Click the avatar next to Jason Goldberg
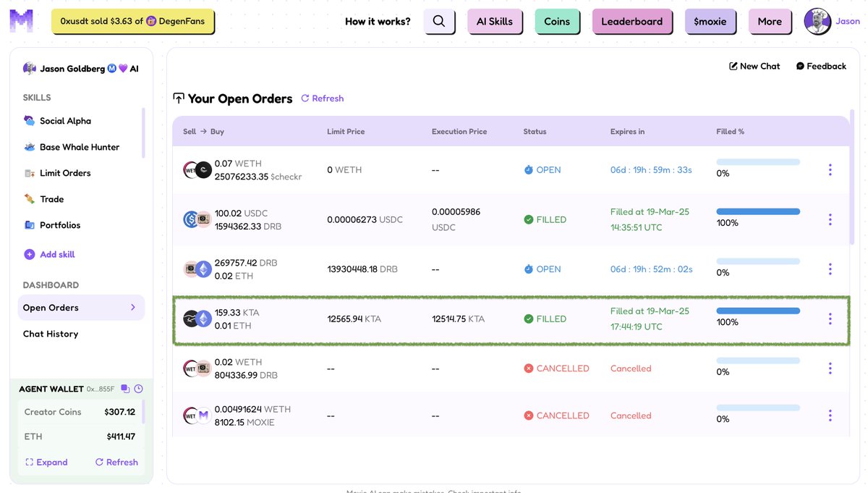The height and width of the screenshot is (493, 868). pos(30,69)
